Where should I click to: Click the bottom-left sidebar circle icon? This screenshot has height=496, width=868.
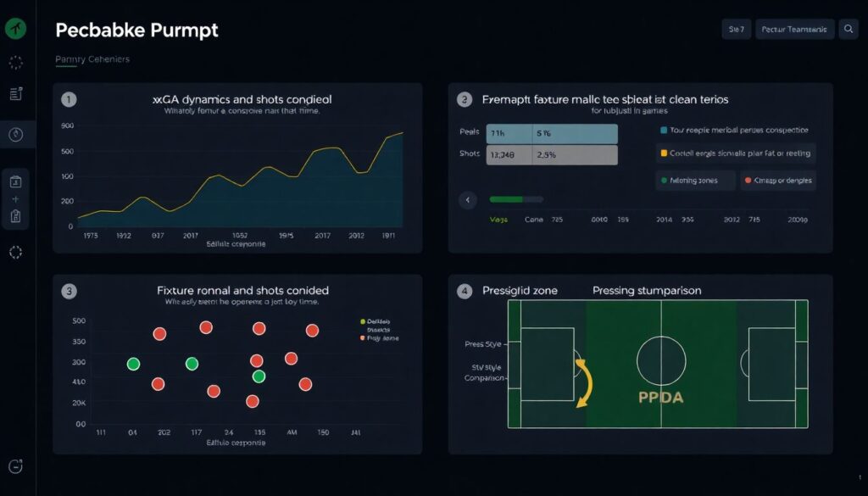click(15, 465)
